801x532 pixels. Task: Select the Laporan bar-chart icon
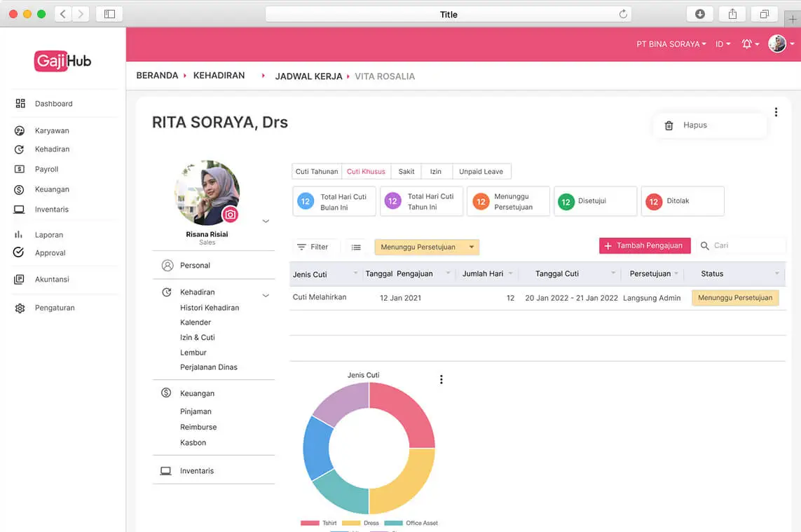pyautogui.click(x=19, y=234)
